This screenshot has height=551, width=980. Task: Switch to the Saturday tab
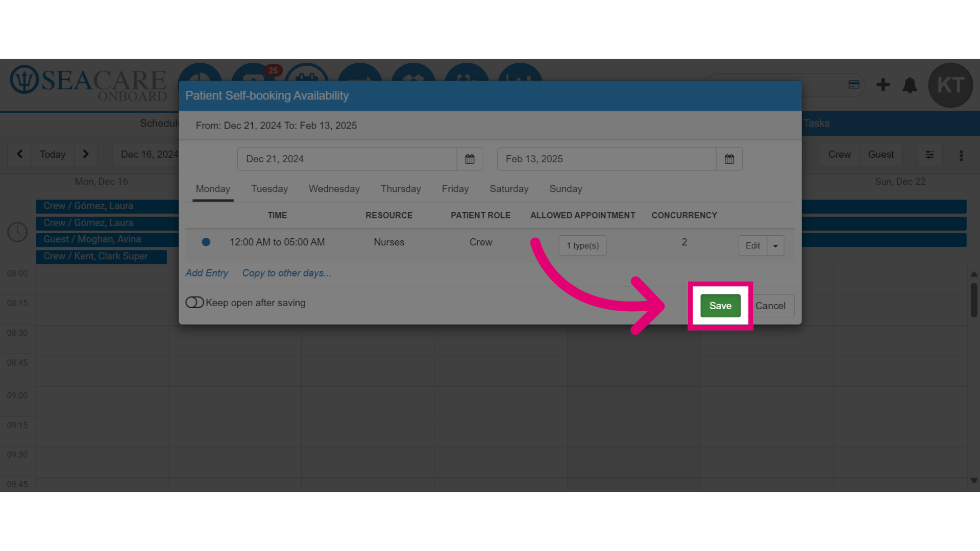coord(509,189)
